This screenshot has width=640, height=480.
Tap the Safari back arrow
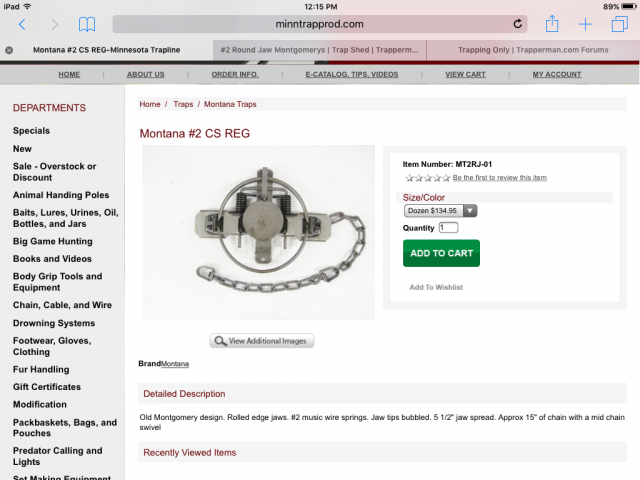pyautogui.click(x=22, y=24)
